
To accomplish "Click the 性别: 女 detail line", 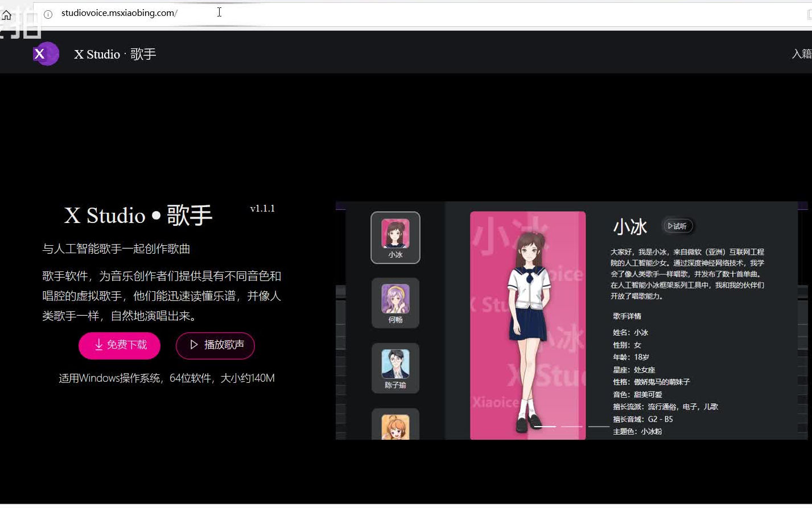I will (x=627, y=345).
